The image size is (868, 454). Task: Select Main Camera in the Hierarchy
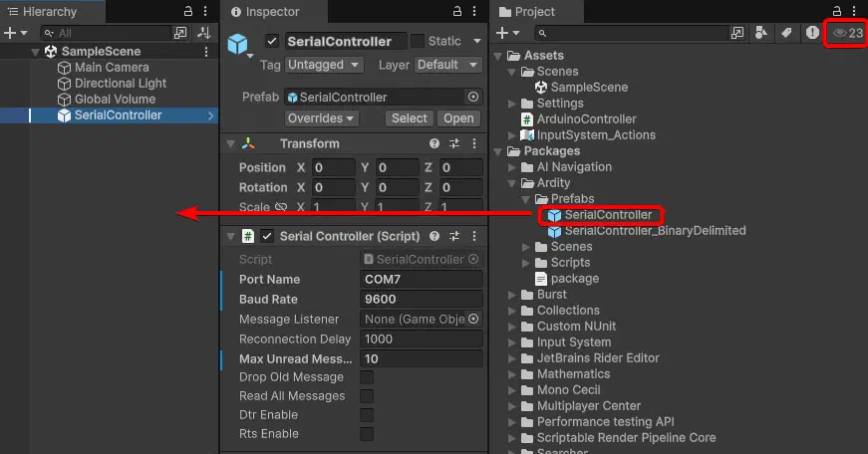112,68
